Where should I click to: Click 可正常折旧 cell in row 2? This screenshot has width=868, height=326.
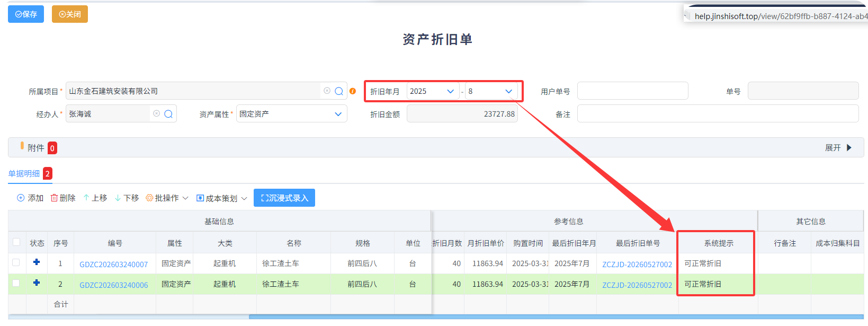coord(718,284)
